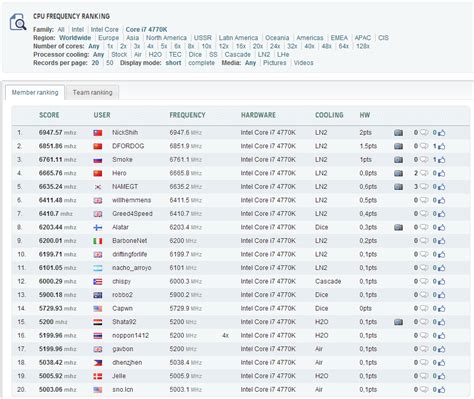Open the picture icon in Smoke's row
The height and width of the screenshot is (399, 474).
coord(398,160)
